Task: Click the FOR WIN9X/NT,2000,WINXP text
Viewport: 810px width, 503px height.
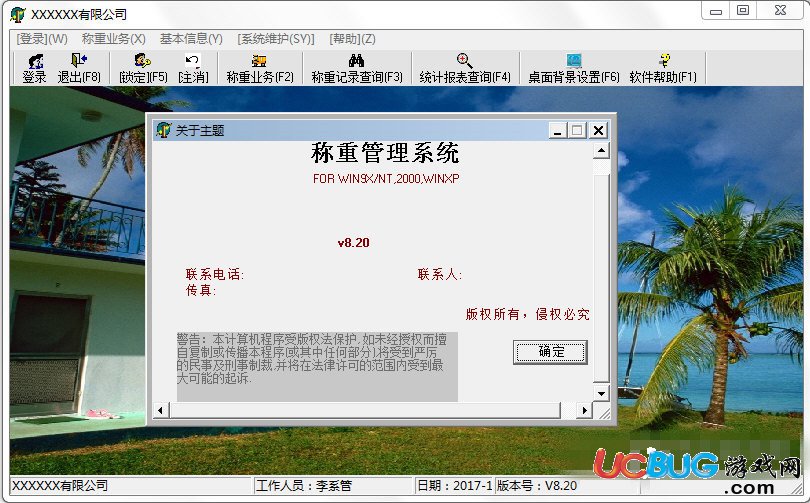Action: (386, 179)
